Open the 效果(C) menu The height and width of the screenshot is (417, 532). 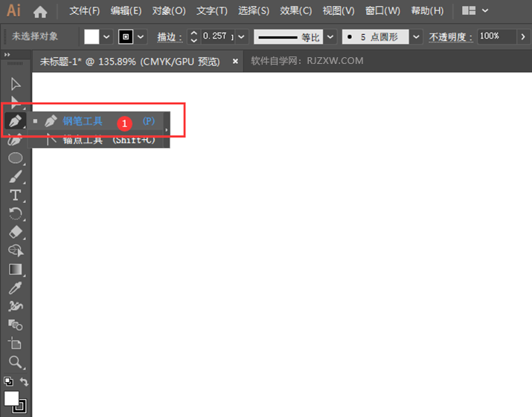(295, 11)
